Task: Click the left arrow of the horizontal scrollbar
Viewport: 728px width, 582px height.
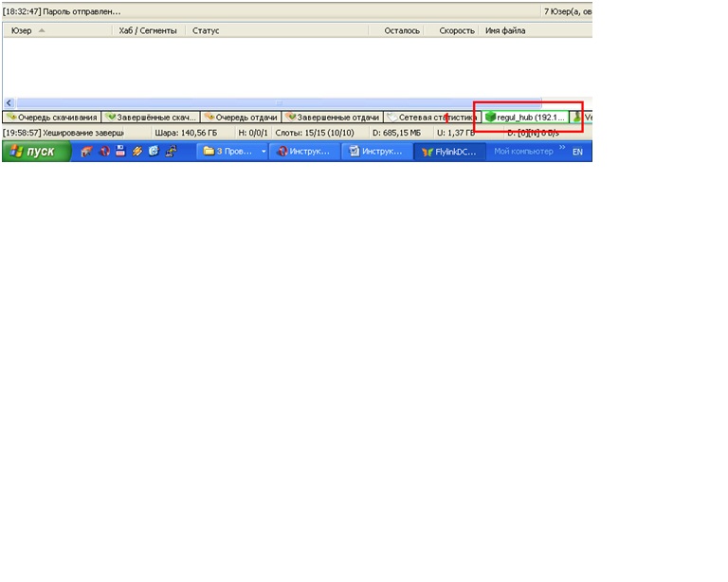Action: 9,103
